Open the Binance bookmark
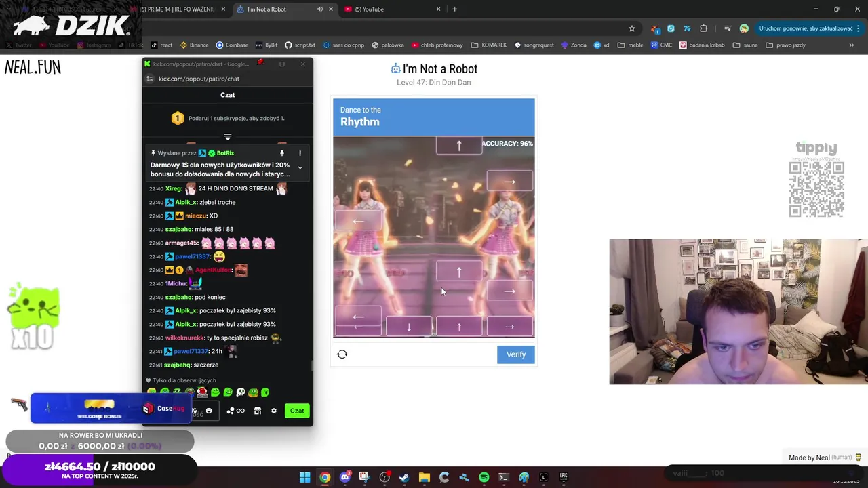868x488 pixels. pos(193,45)
